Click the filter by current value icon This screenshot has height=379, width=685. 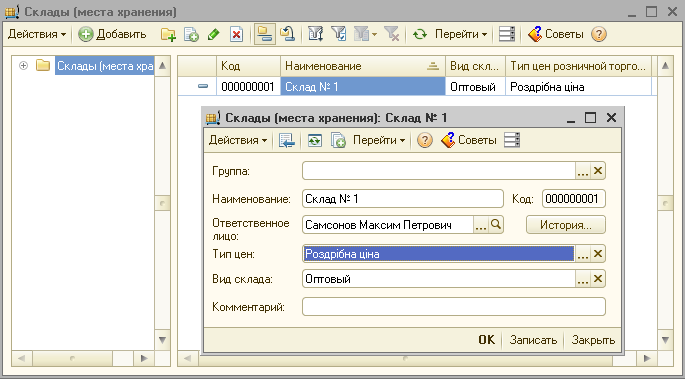coord(338,34)
